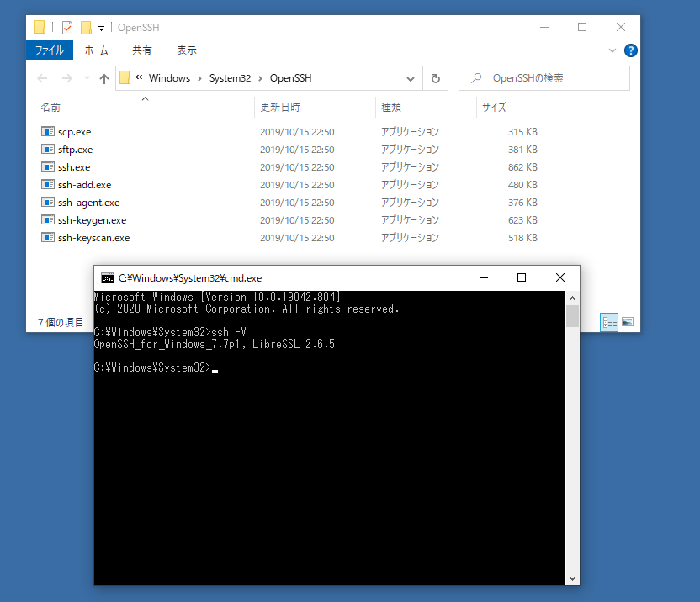Open the 表示 ribbon tab

(187, 50)
